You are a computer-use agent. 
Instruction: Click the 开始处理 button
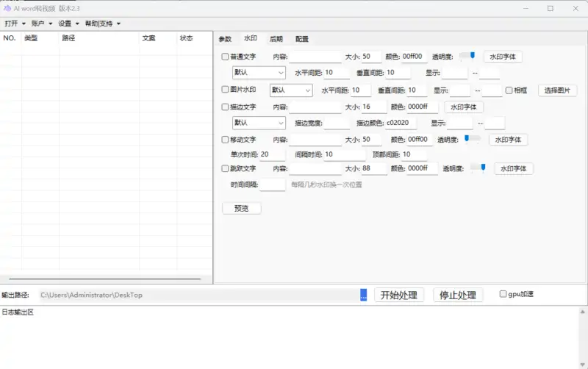point(400,295)
